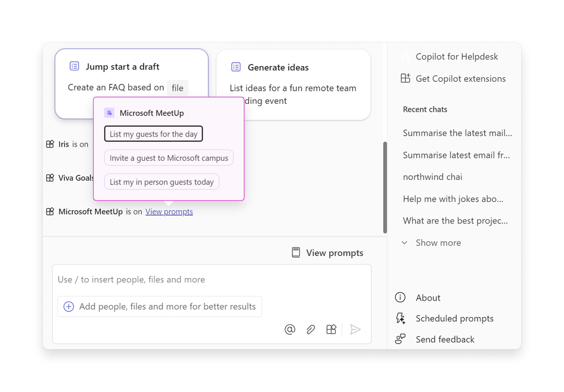This screenshot has width=564, height=392.
Task: Click the Jump start a draft list icon
Action: tap(75, 66)
